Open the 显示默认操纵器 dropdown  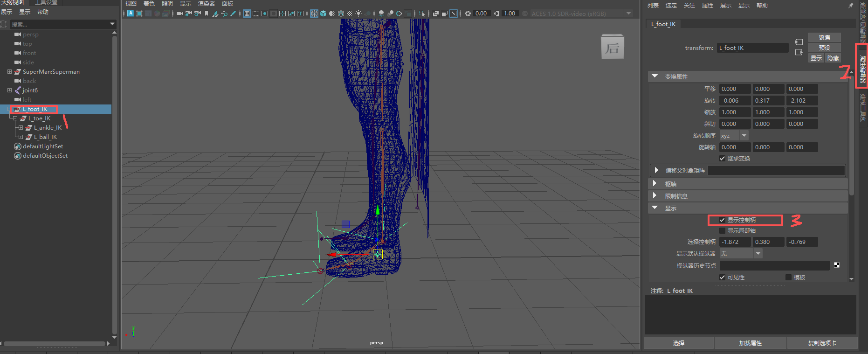[x=741, y=254]
